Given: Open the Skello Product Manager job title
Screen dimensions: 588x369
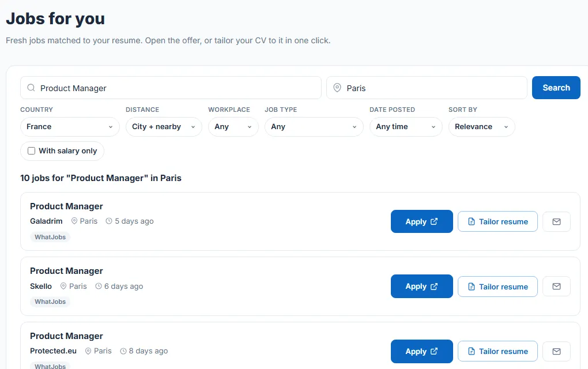Looking at the screenshot, I should (x=66, y=271).
